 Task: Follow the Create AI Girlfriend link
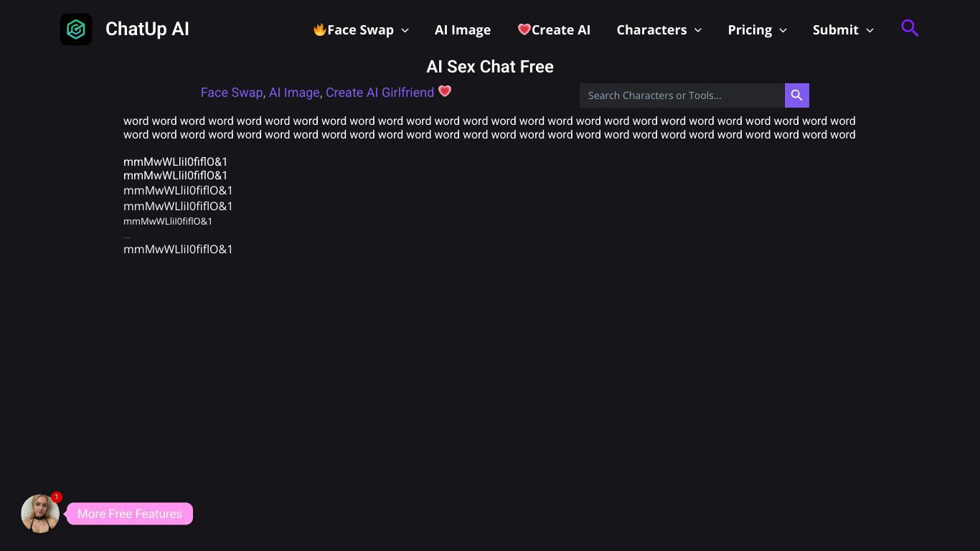380,93
